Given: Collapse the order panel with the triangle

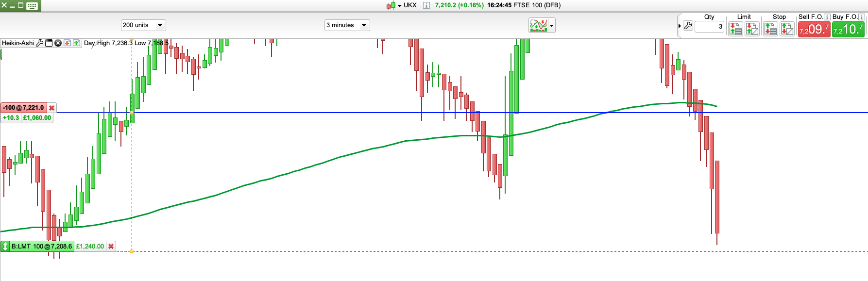Looking at the screenshot, I should 680,26.
